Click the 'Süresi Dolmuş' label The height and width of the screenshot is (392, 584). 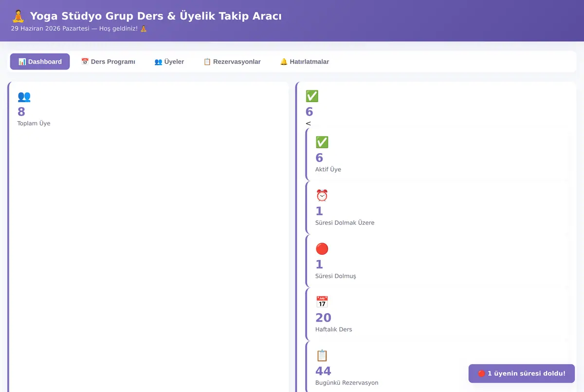pyautogui.click(x=336, y=276)
